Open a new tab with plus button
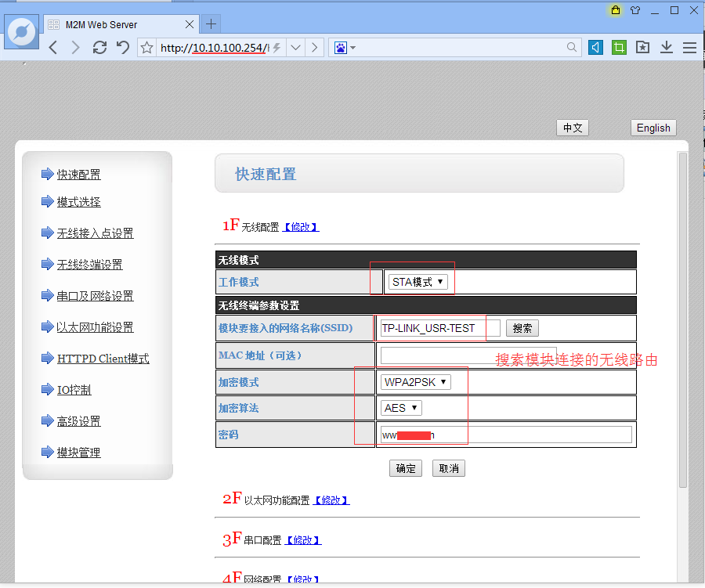 coord(210,24)
